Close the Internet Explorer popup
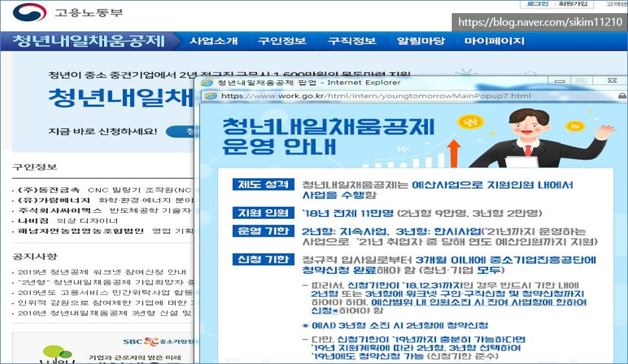Screen dimensions: 628x364 [612, 81]
